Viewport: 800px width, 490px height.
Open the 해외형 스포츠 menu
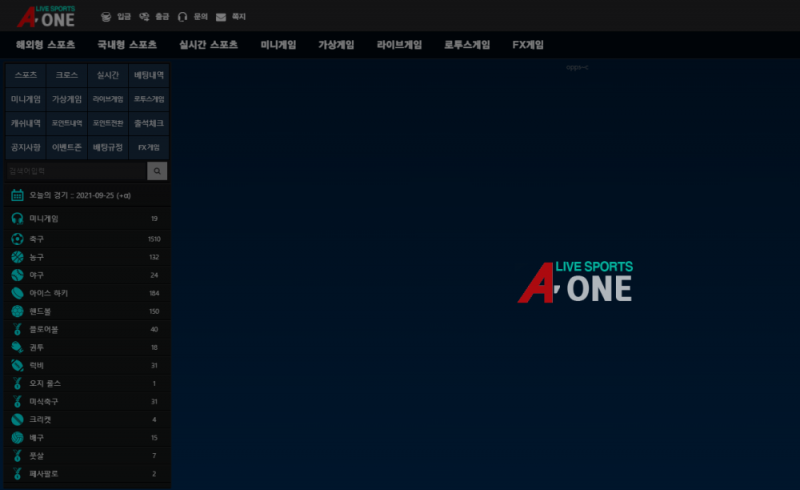coord(46,45)
